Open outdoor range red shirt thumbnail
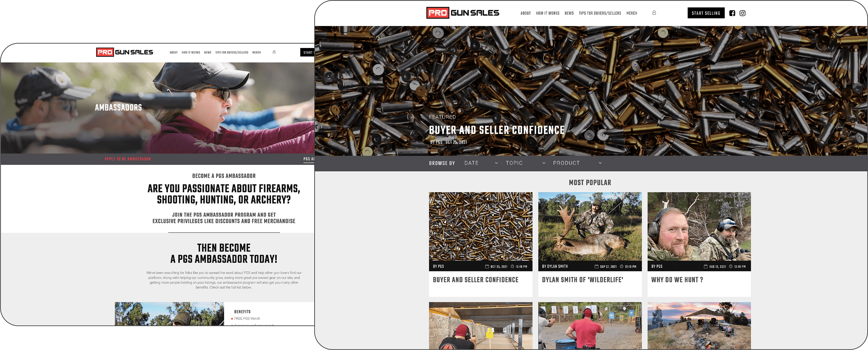The width and height of the screenshot is (868, 350). [x=590, y=326]
